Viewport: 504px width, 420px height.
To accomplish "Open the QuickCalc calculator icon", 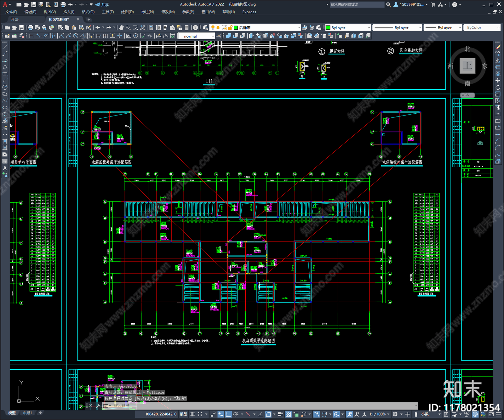I will click(x=186, y=28).
